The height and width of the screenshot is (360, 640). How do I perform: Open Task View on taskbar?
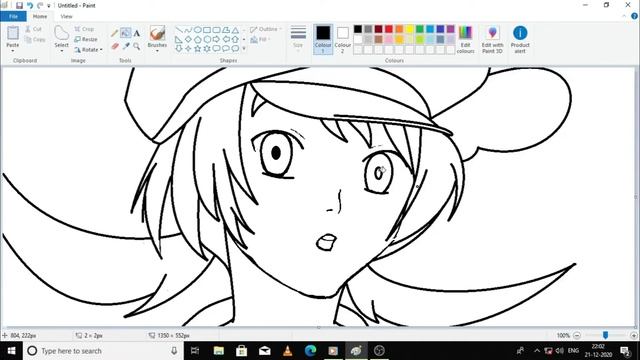(195, 351)
